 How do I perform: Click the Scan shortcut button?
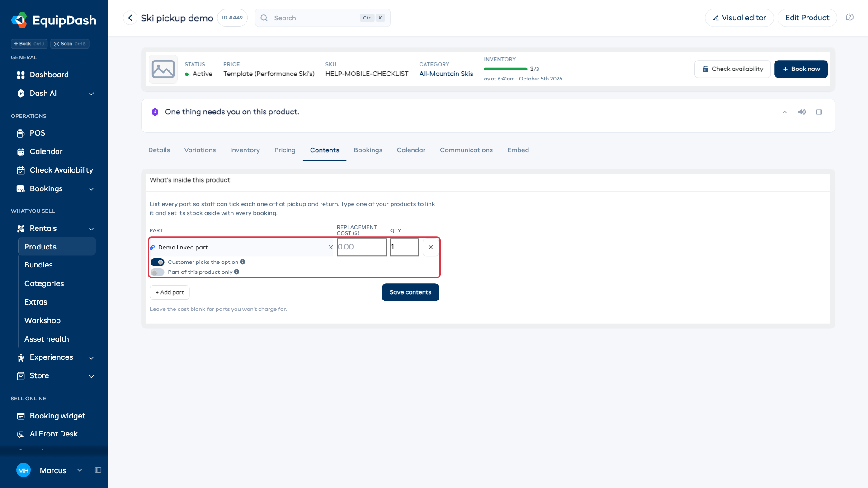tap(70, 44)
